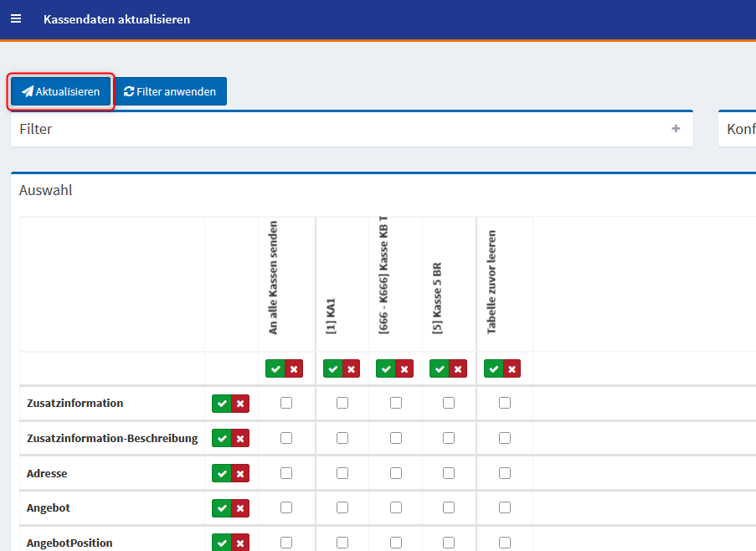Open the hamburger navigation menu

(16, 18)
